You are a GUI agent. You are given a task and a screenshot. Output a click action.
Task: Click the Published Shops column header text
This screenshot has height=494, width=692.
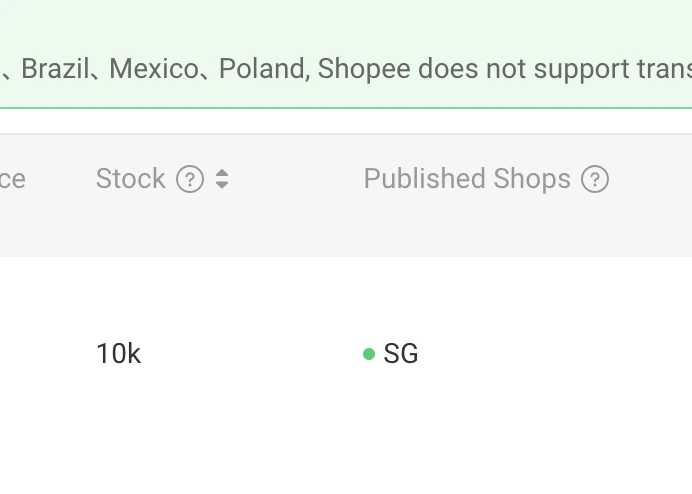pyautogui.click(x=467, y=179)
